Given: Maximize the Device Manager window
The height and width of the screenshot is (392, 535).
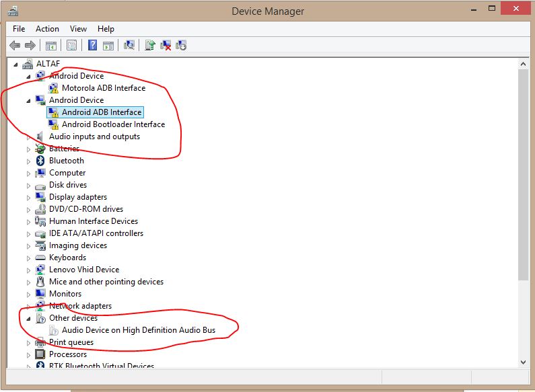Looking at the screenshot, I should [x=492, y=8].
